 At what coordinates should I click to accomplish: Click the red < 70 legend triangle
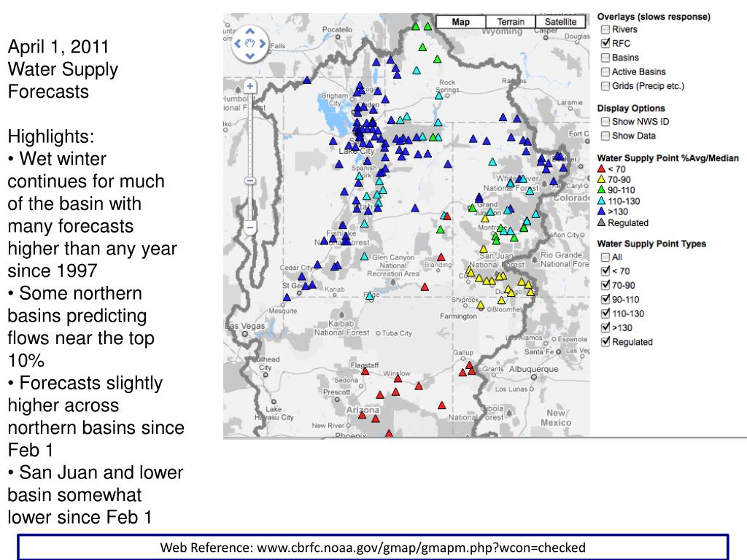(601, 168)
